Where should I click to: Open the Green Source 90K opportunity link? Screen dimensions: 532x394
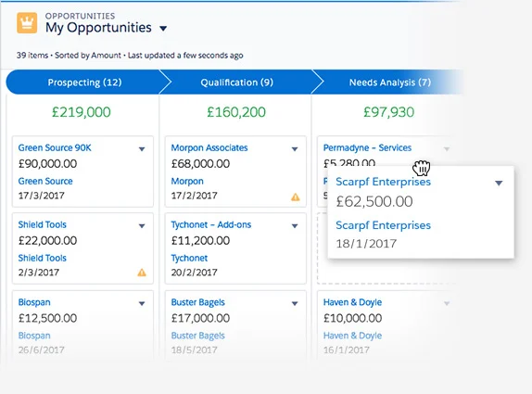point(55,148)
